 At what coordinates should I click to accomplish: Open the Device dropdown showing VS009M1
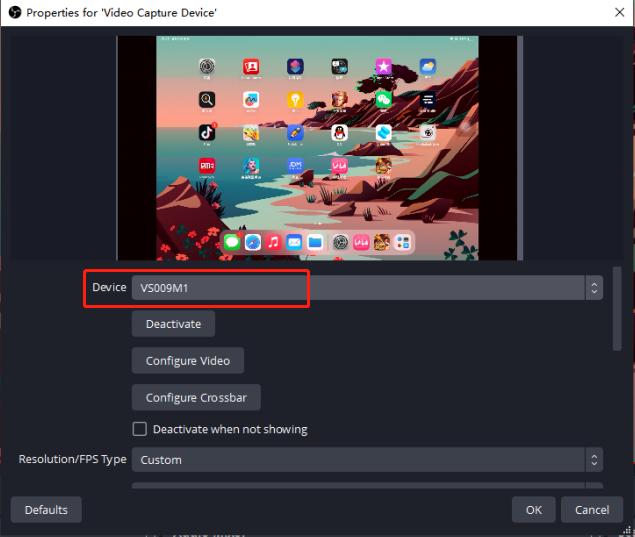tap(357, 288)
